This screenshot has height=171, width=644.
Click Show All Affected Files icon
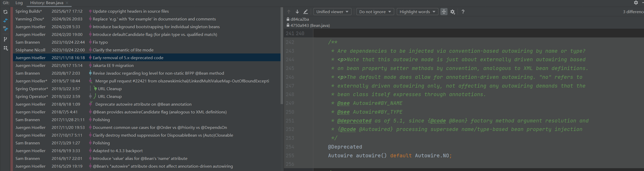pos(5,29)
